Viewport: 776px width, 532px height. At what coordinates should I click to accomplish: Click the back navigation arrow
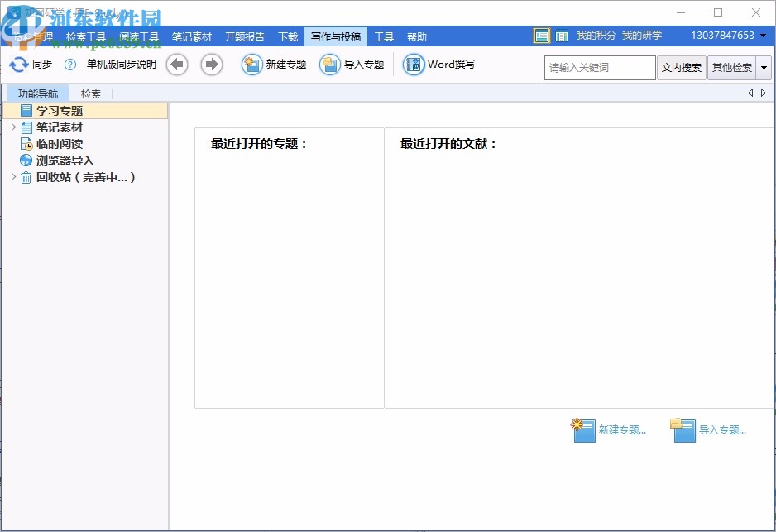click(x=177, y=64)
